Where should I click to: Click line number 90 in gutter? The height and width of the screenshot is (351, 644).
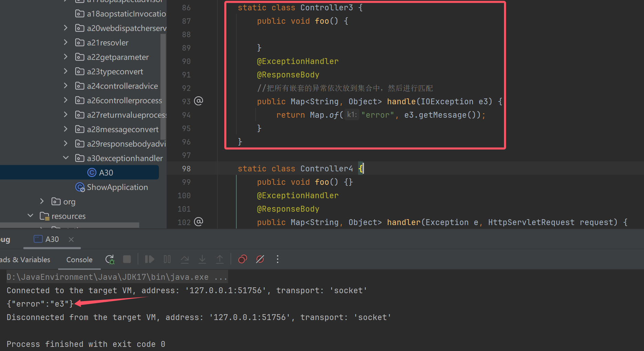[x=186, y=61]
